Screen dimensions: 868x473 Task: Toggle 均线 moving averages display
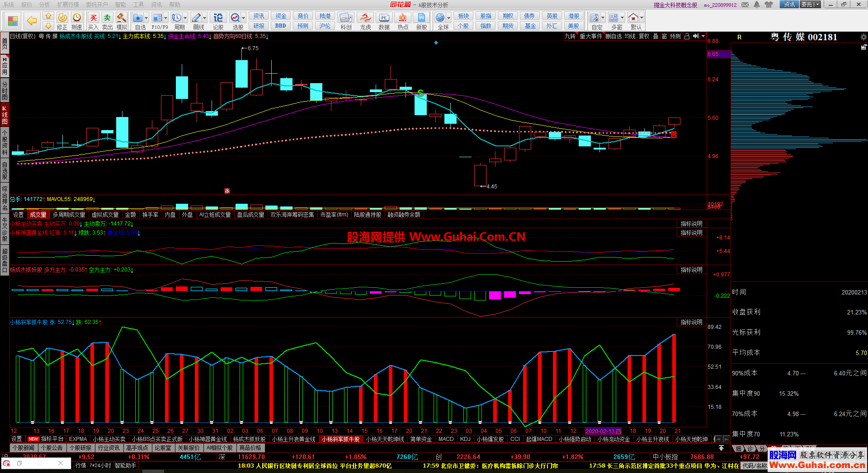pyautogui.click(x=630, y=36)
